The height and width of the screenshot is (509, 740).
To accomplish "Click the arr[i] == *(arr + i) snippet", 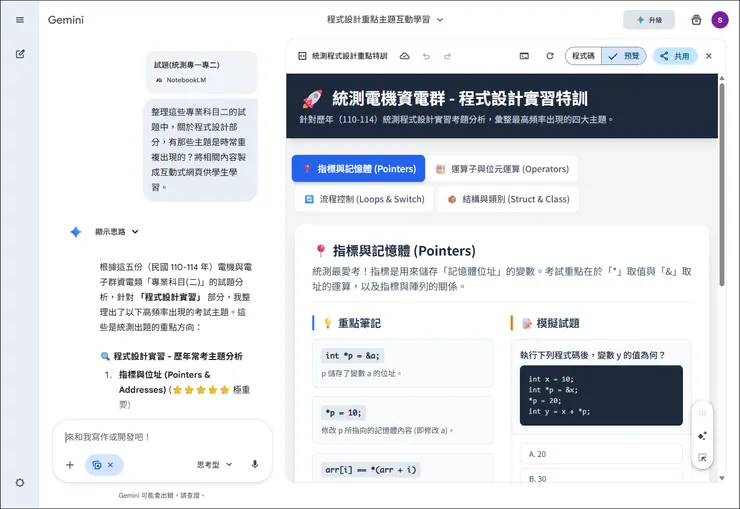I will click(x=370, y=470).
